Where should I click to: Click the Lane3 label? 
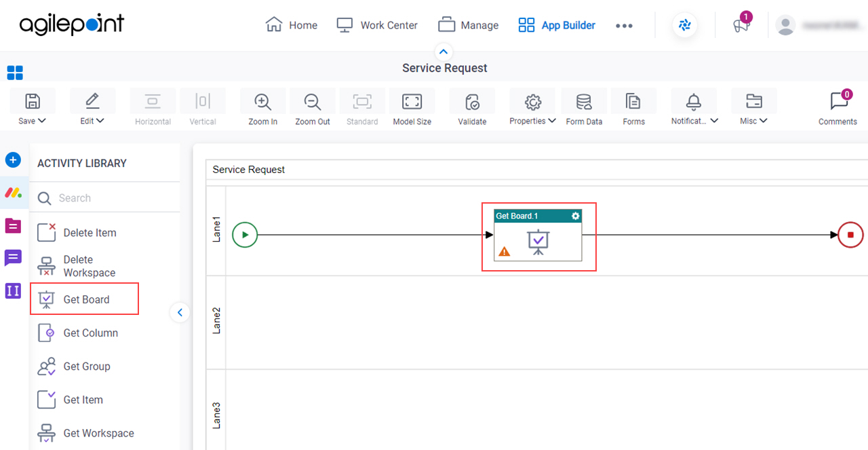pos(216,415)
